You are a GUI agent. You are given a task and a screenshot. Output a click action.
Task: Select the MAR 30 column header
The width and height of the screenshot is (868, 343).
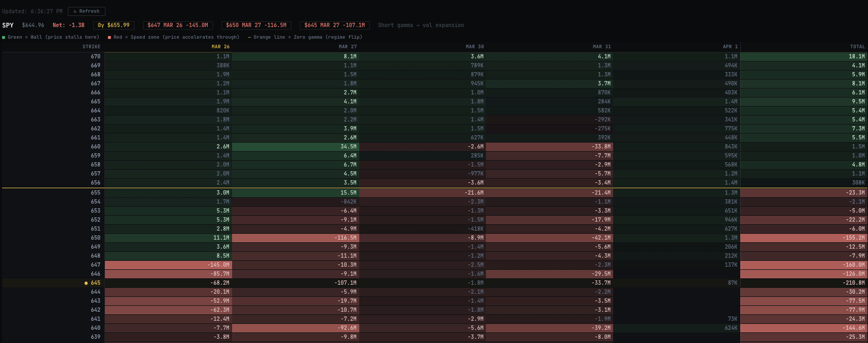(x=475, y=47)
